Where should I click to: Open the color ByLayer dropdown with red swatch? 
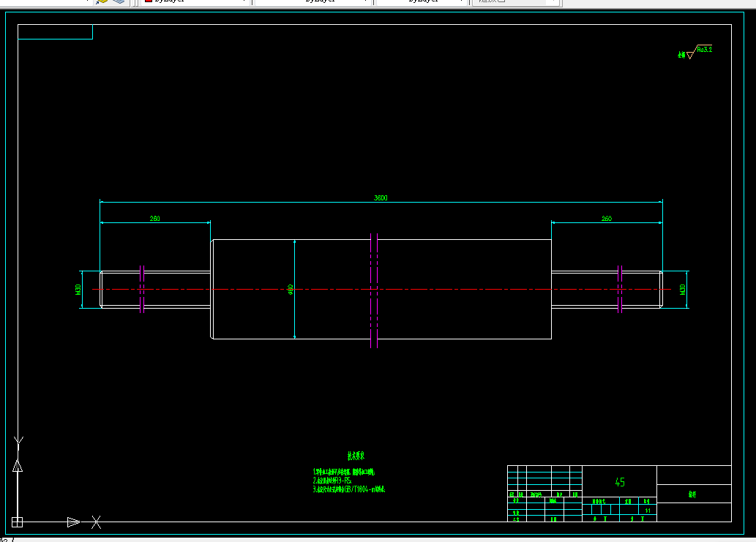pyautogui.click(x=195, y=1)
